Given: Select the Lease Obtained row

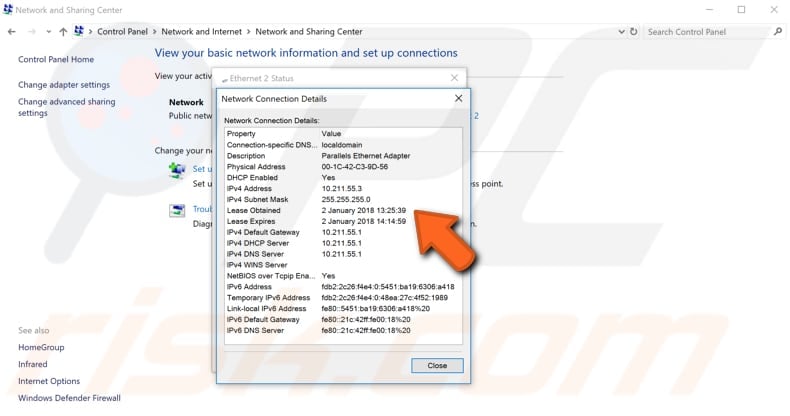Looking at the screenshot, I should point(343,211).
